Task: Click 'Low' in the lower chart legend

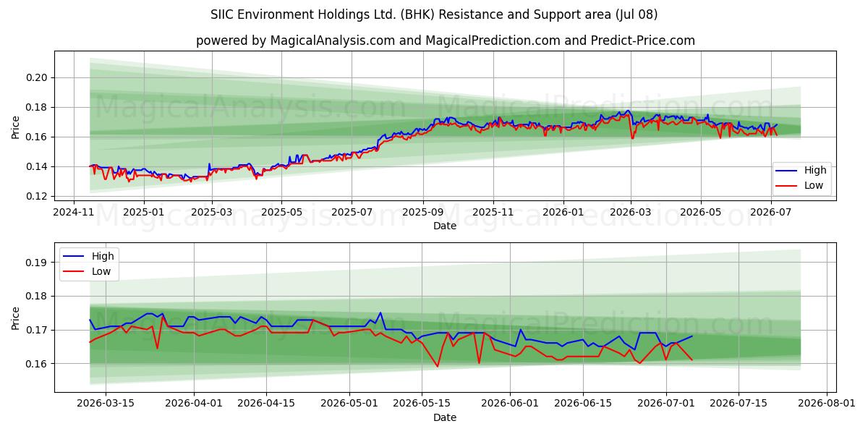Action: [x=101, y=271]
